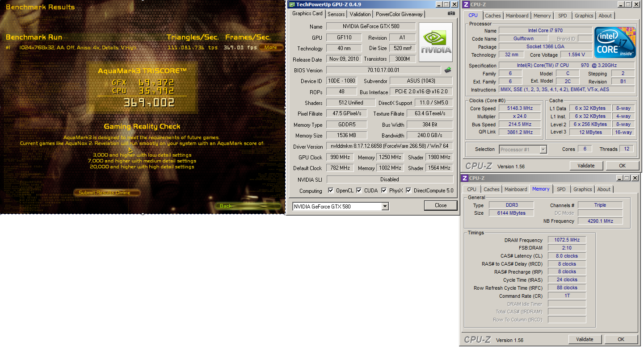Click the BIOS Version field 70.10.17.00.01
The height and width of the screenshot is (354, 644).
pyautogui.click(x=383, y=70)
